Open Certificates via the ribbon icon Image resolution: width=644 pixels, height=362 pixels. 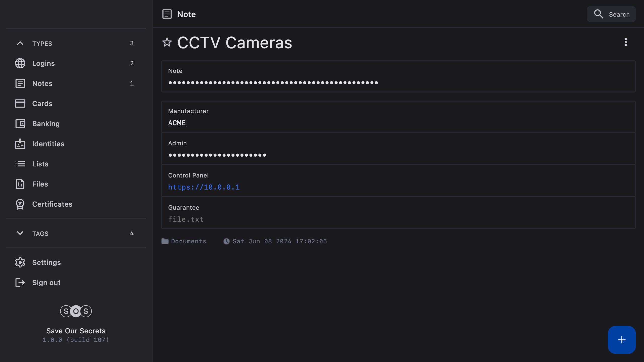[20, 204]
